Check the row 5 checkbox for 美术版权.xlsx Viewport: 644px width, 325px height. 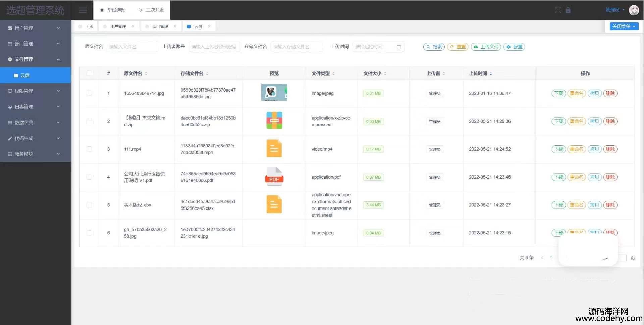(89, 205)
